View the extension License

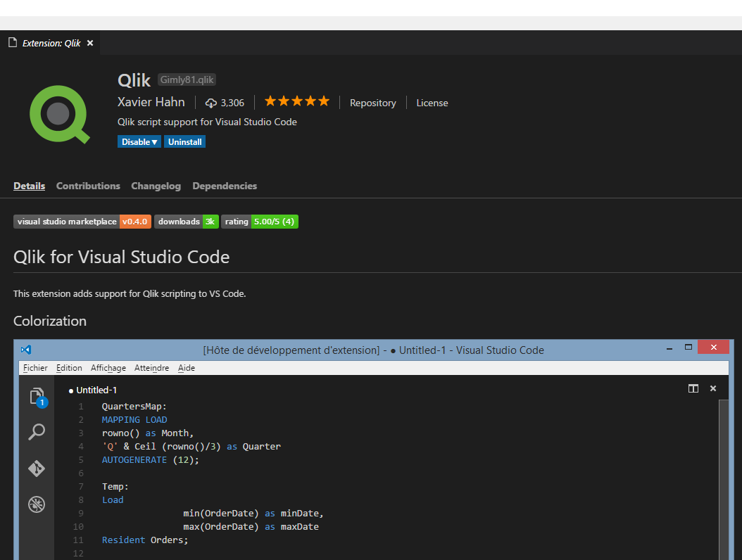(432, 103)
